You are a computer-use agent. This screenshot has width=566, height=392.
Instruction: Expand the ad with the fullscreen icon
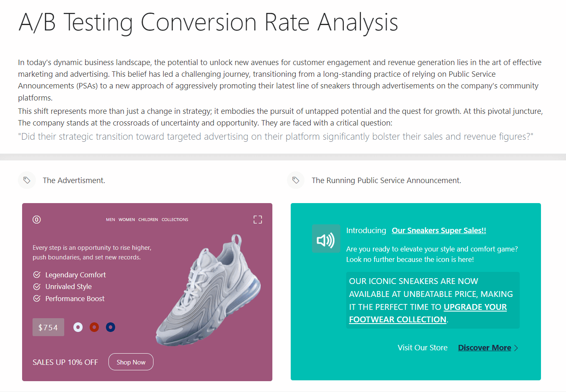(x=258, y=219)
